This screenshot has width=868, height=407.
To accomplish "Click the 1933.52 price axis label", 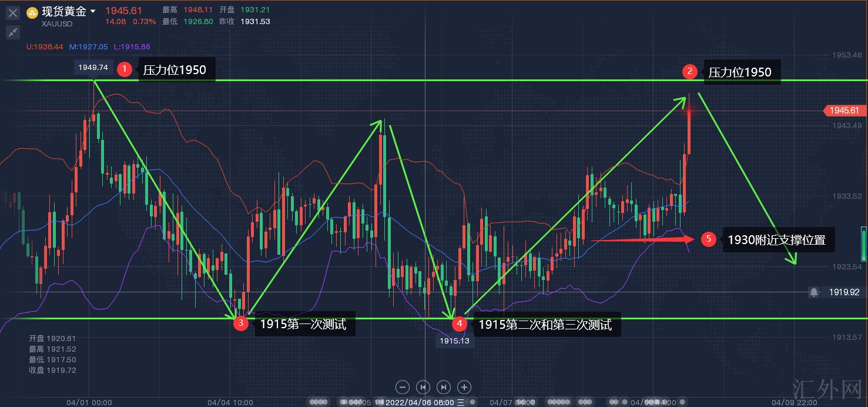I will pyautogui.click(x=847, y=196).
